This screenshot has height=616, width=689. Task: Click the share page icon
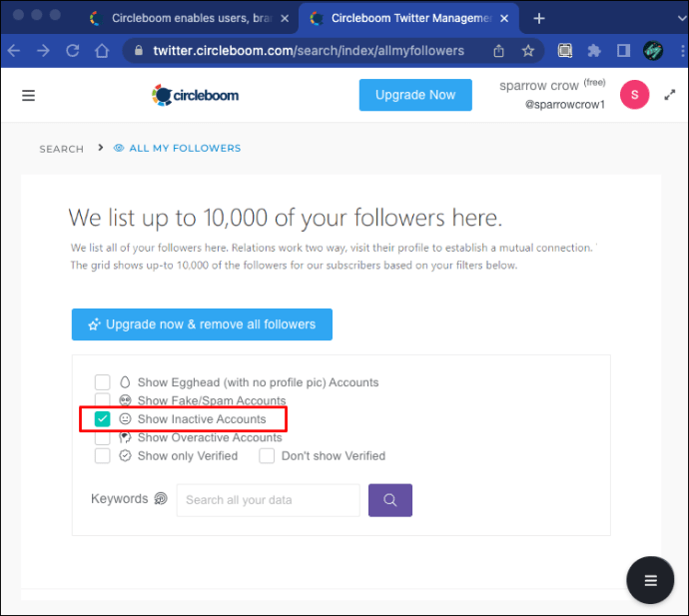click(498, 51)
